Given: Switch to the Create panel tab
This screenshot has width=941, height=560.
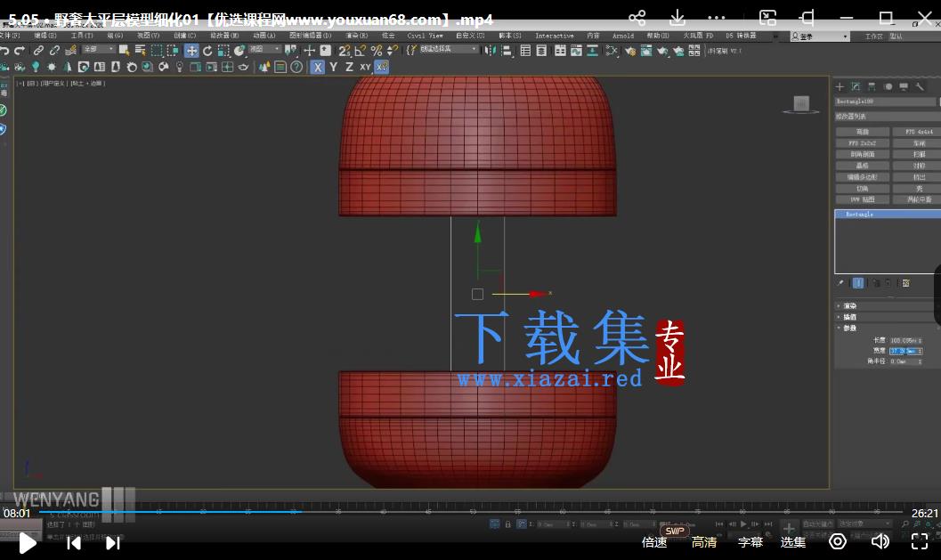Looking at the screenshot, I should coord(840,87).
